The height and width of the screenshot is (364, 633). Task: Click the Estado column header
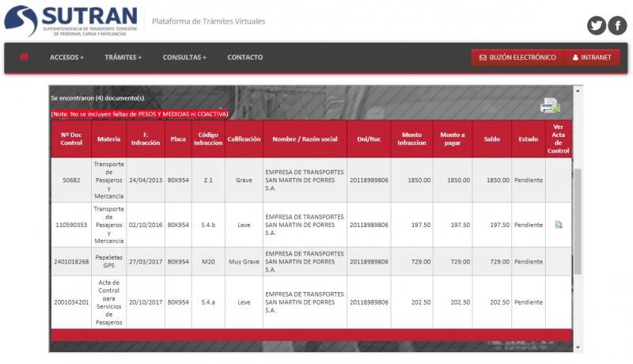point(528,138)
